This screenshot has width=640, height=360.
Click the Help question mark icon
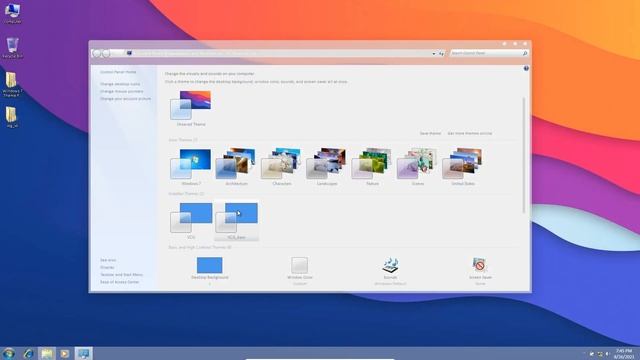click(526, 68)
